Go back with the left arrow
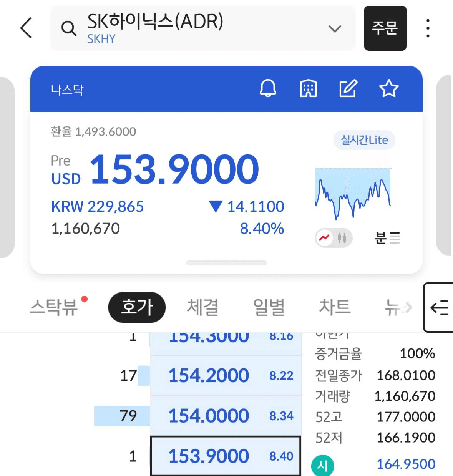 tap(26, 28)
